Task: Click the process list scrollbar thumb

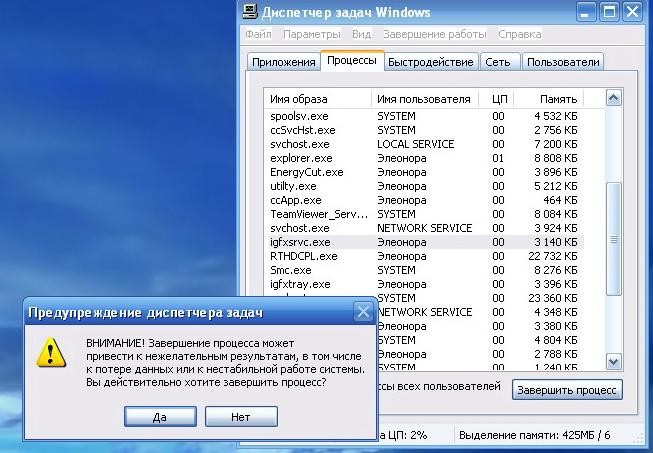Action: pyautogui.click(x=613, y=239)
